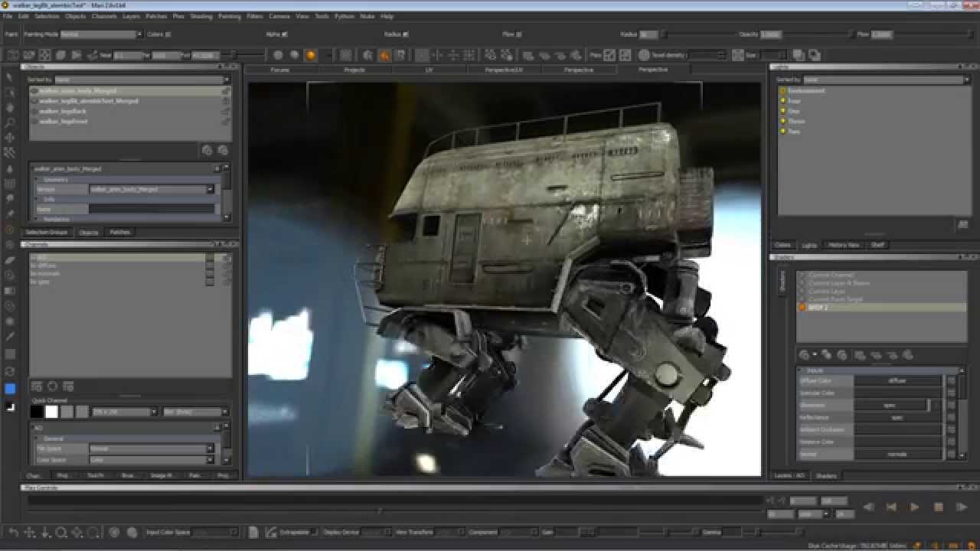Open the Painting Mode dropdown
Image resolution: width=980 pixels, height=551 pixels.
tap(101, 34)
